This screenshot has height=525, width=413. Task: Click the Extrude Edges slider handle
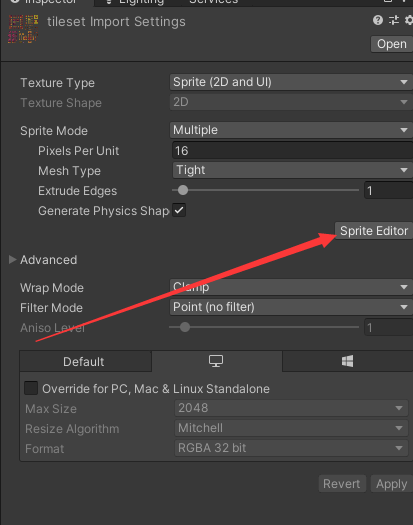coord(183,190)
